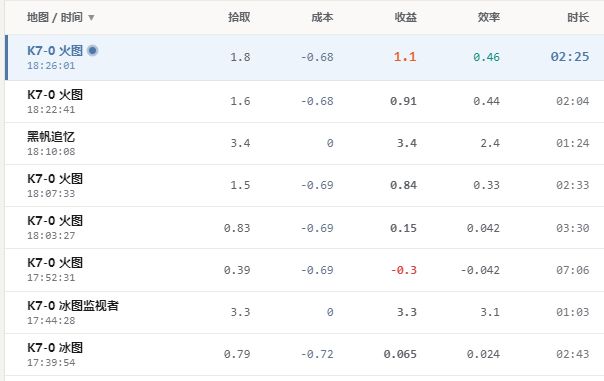Click the 02:33 duration value
This screenshot has height=381, width=604.
point(572,185)
